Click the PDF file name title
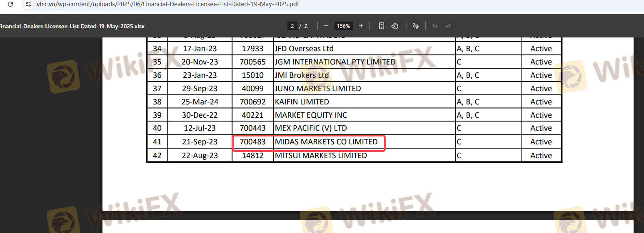644x233 pixels. pos(72,26)
